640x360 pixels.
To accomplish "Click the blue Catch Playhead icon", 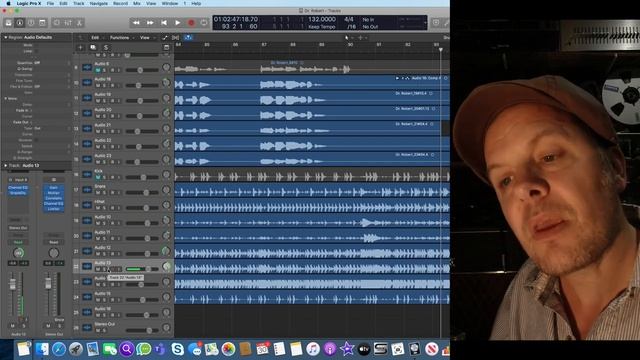I will [188, 38].
